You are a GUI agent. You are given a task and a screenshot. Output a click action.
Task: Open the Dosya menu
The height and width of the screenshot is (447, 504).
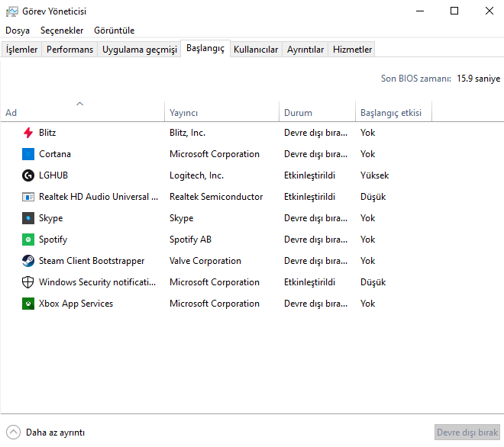[18, 31]
